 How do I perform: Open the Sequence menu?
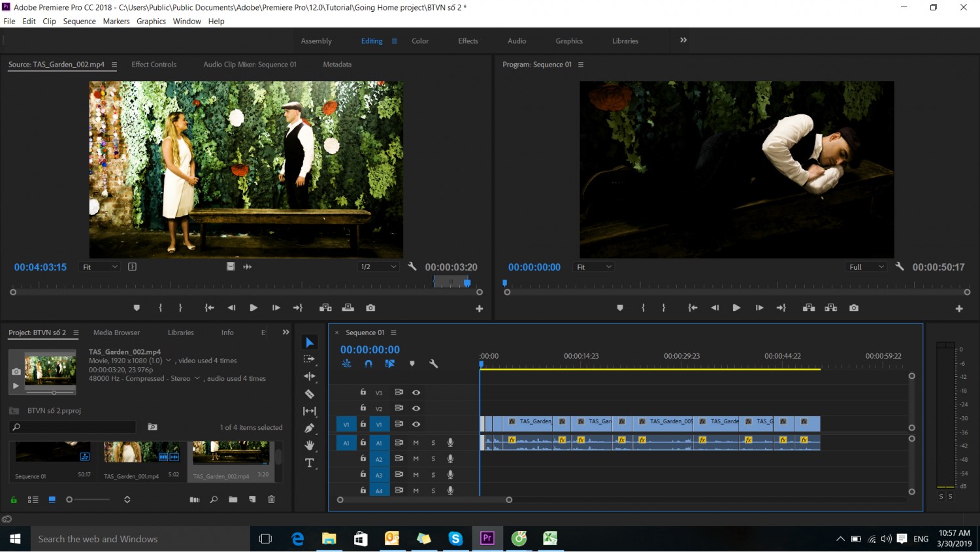point(80,22)
